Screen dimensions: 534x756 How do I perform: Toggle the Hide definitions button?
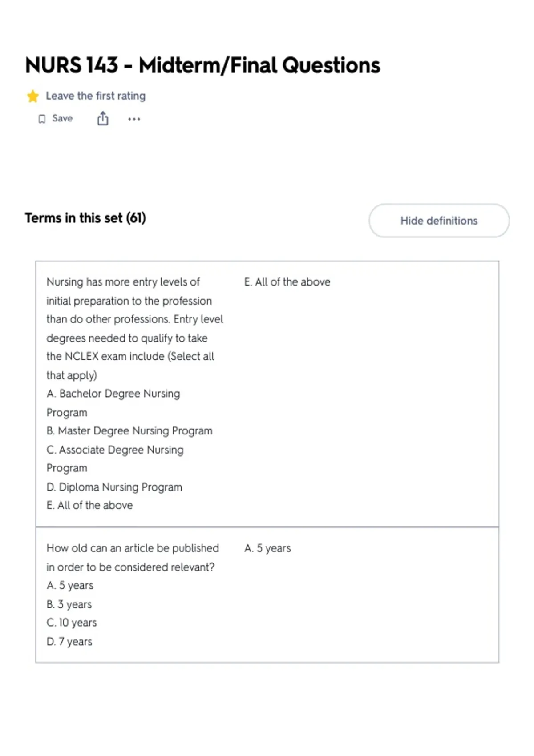(x=439, y=221)
